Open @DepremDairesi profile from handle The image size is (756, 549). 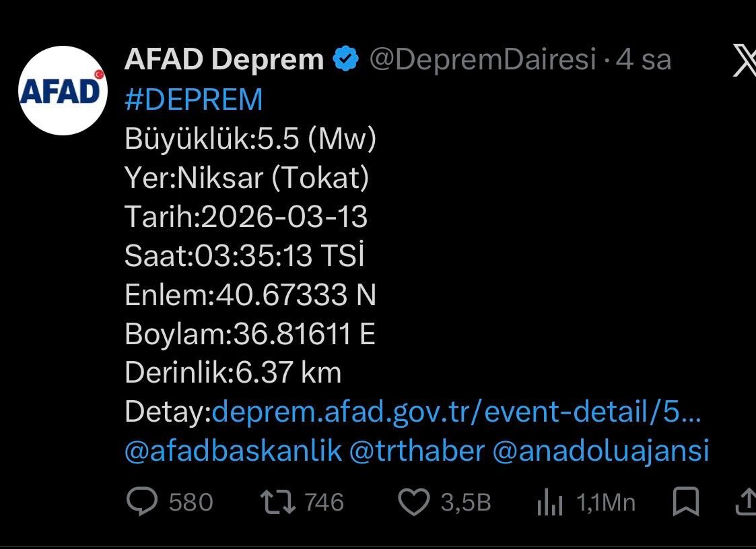480,59
